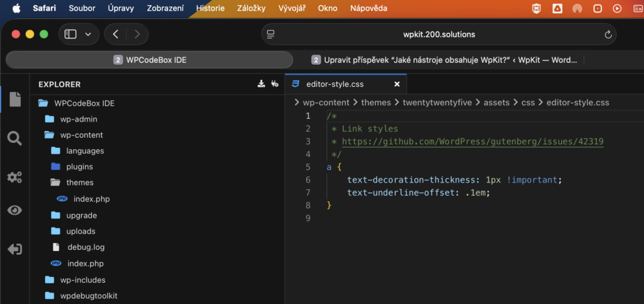Viewport: 644px width, 304px height.
Task: Expand the plugins folder
Action: pyautogui.click(x=79, y=167)
